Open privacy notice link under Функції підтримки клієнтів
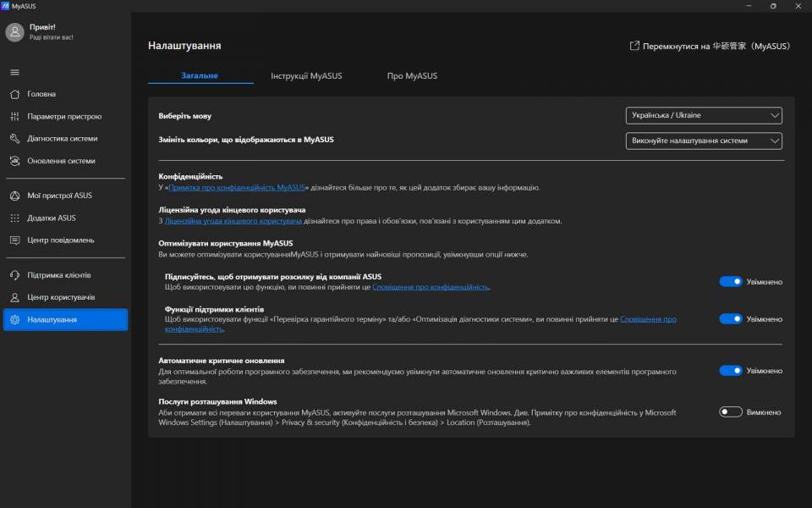 [x=420, y=324]
